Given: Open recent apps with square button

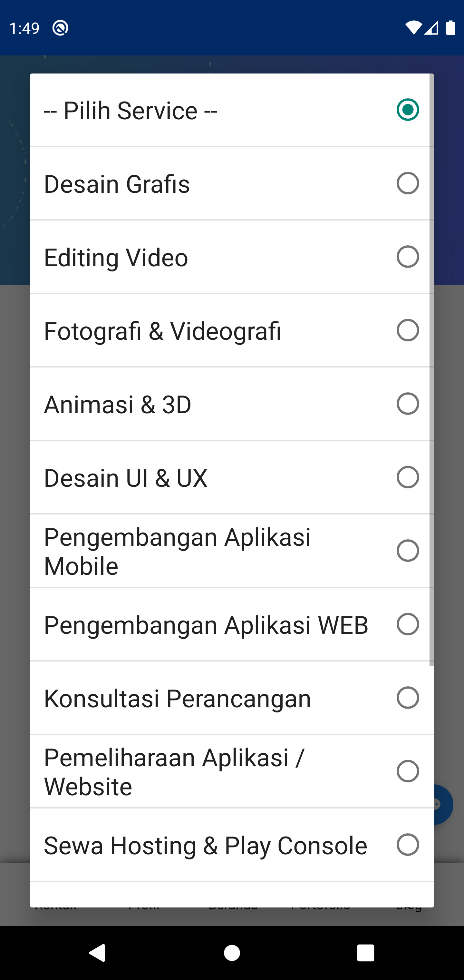Looking at the screenshot, I should pos(365,953).
